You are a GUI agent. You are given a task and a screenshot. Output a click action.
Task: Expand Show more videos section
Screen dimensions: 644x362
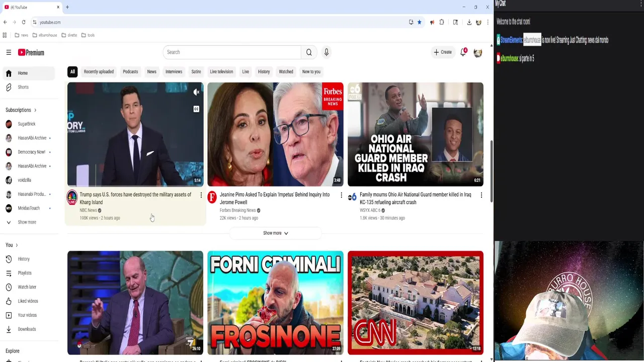point(275,233)
